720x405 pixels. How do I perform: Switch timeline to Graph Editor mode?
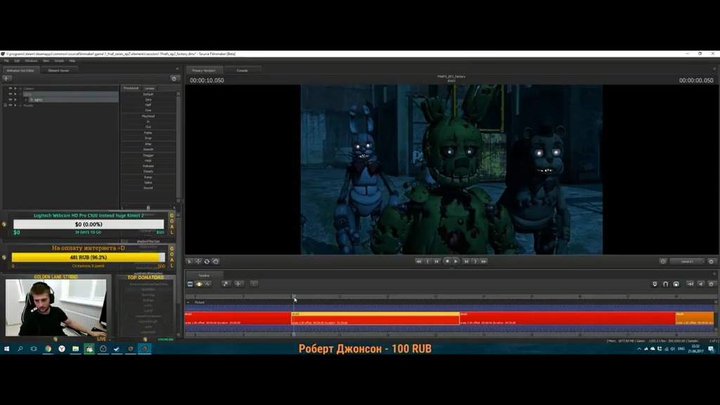click(208, 284)
